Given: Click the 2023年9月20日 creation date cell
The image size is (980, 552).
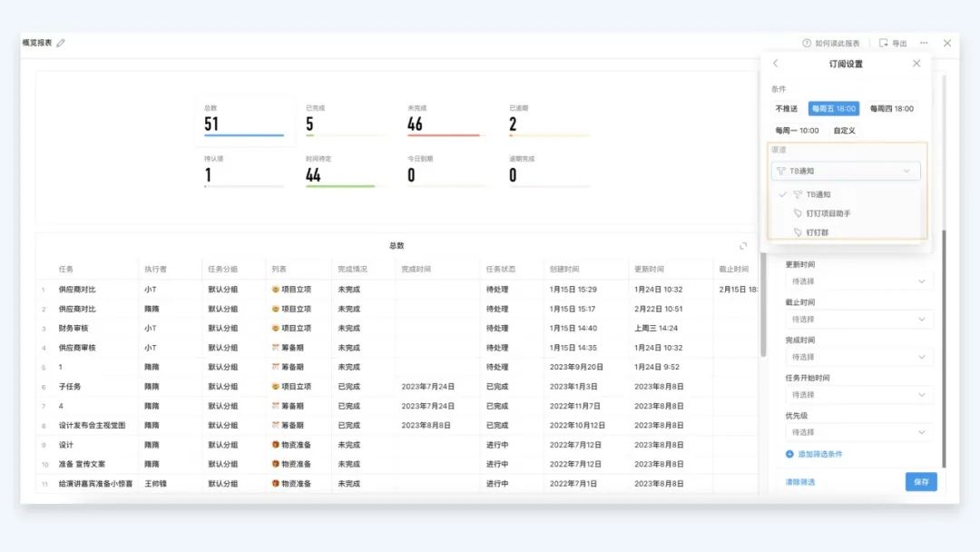Looking at the screenshot, I should tap(576, 367).
